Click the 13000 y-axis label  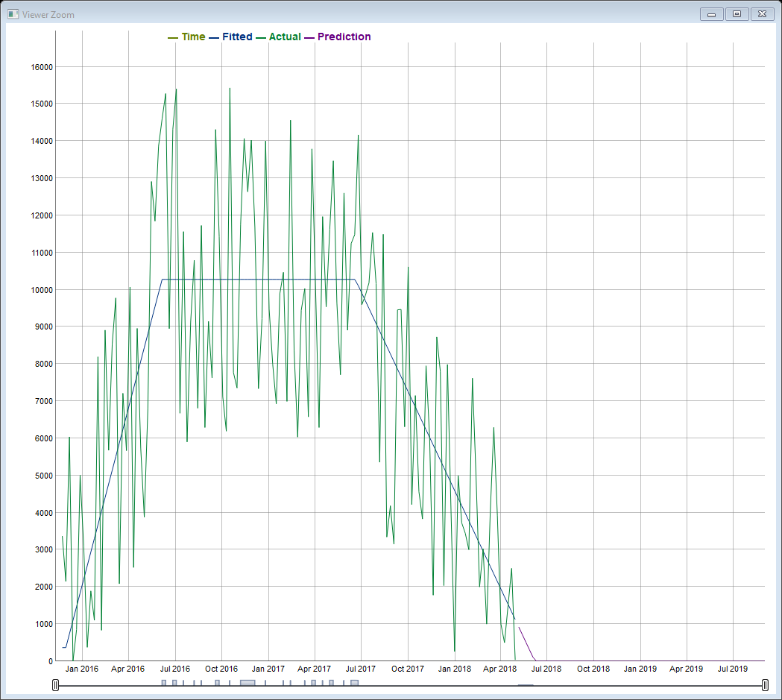pos(42,178)
